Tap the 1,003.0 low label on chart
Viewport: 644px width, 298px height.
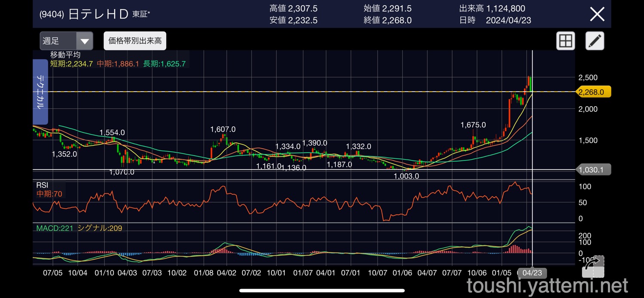406,176
